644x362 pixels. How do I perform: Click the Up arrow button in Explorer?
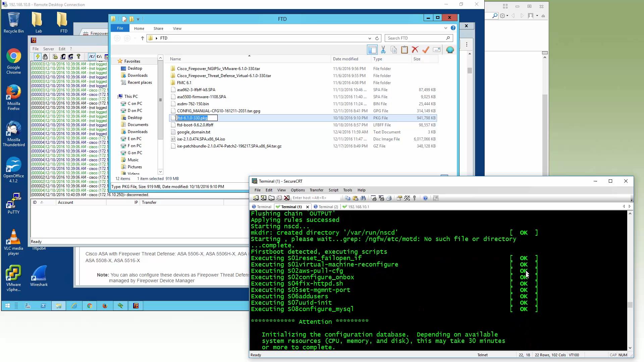(143, 38)
